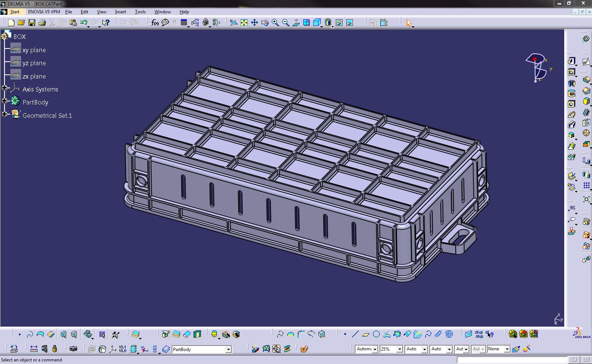
Task: Open the Painter brush tool
Action: coord(516,349)
